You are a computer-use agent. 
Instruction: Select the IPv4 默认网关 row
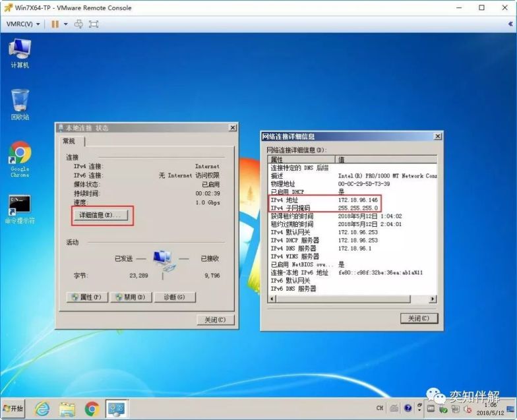point(353,232)
